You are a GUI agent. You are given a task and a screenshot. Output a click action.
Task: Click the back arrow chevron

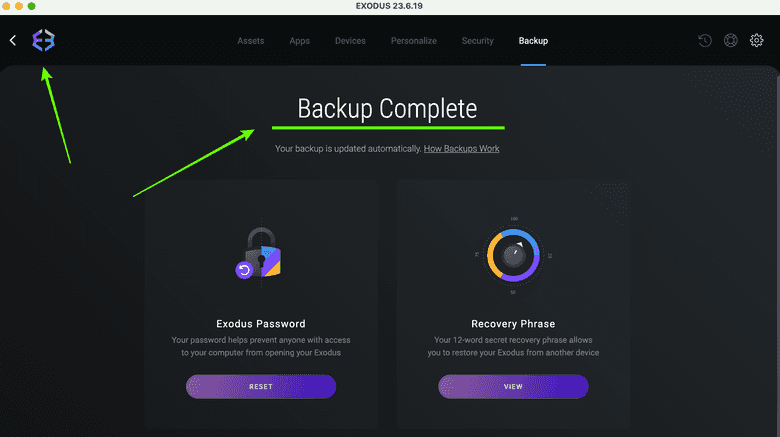13,40
